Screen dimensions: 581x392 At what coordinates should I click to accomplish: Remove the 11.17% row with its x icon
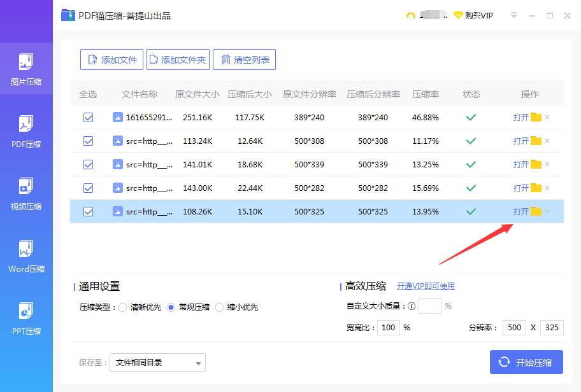pyautogui.click(x=547, y=141)
